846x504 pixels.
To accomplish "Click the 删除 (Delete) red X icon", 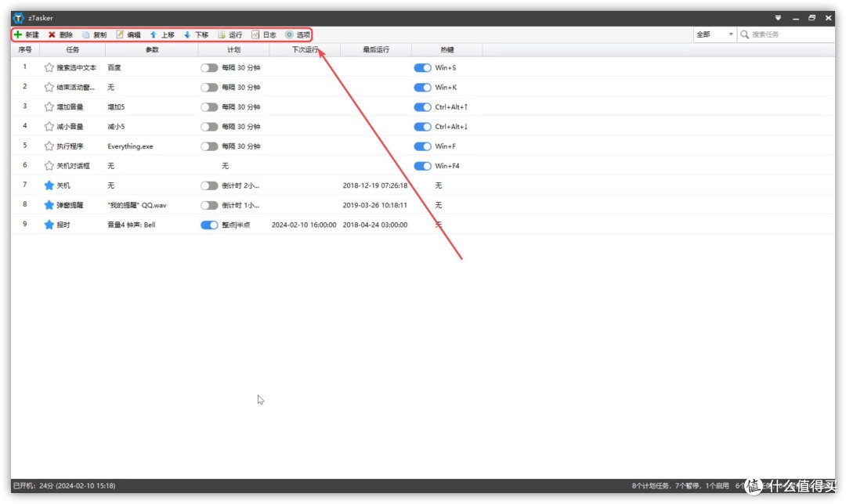I will 52,34.
